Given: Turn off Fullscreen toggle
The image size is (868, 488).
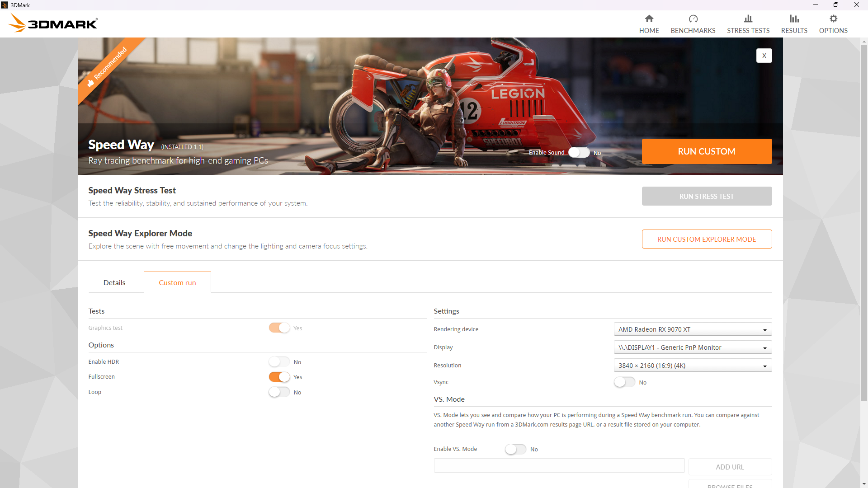Looking at the screenshot, I should 279,377.
